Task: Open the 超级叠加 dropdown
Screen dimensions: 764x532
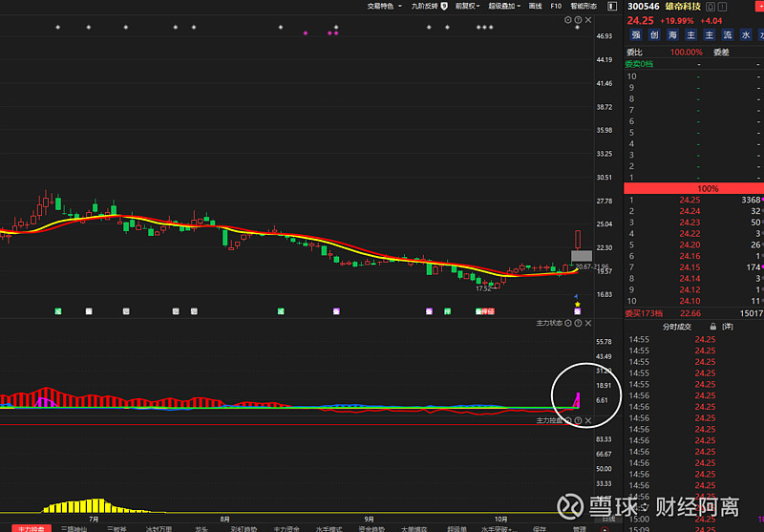Action: pyautogui.click(x=504, y=6)
